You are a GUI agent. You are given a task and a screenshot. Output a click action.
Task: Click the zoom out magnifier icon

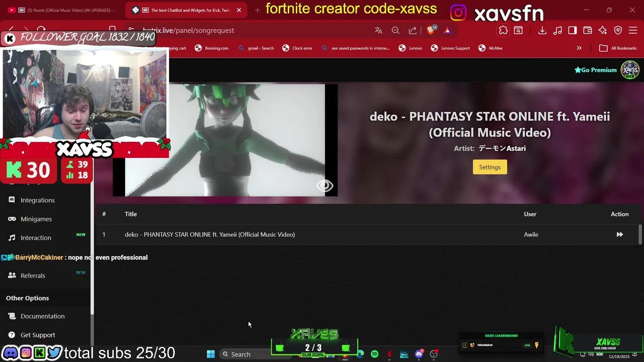395,30
